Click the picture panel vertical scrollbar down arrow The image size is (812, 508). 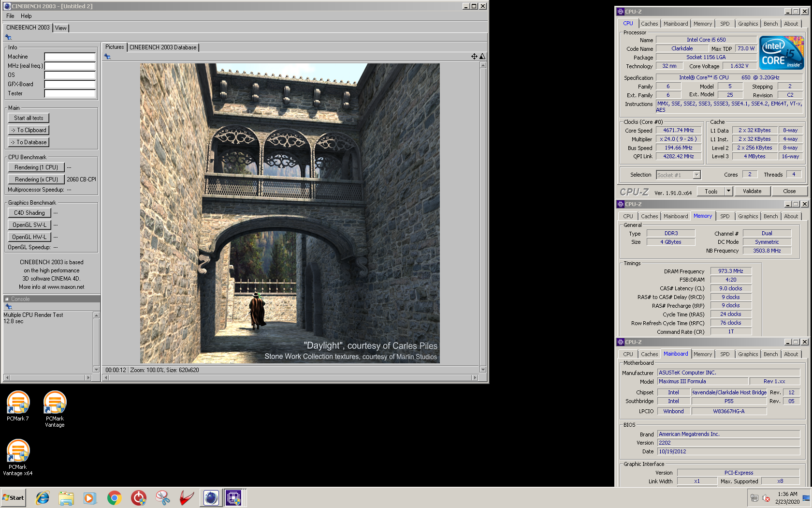tap(482, 370)
